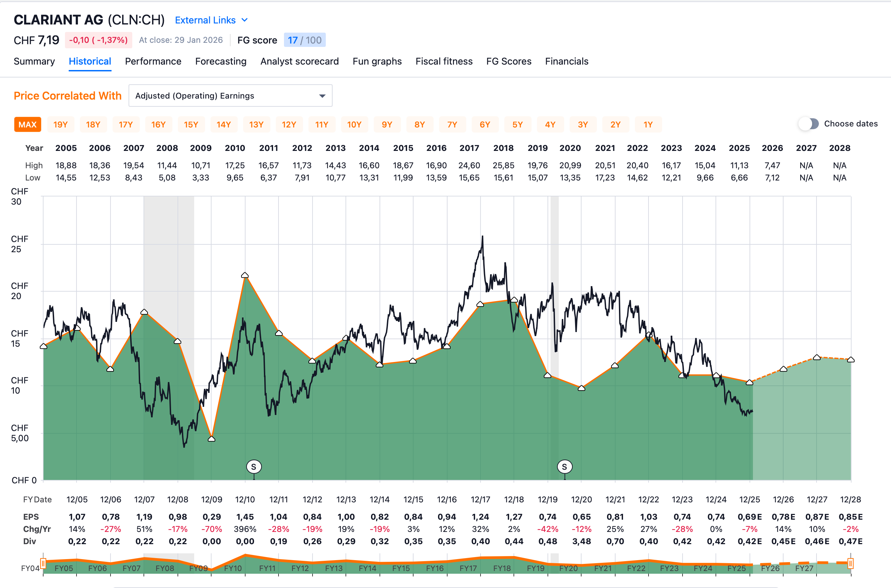Click the left handle of the range navigator

coord(43,563)
